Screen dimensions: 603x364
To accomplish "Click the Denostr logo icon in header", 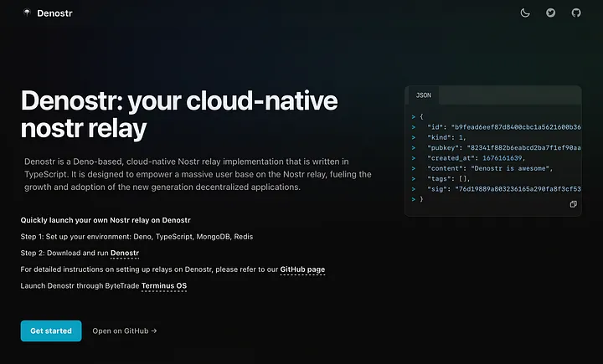I will (28, 13).
